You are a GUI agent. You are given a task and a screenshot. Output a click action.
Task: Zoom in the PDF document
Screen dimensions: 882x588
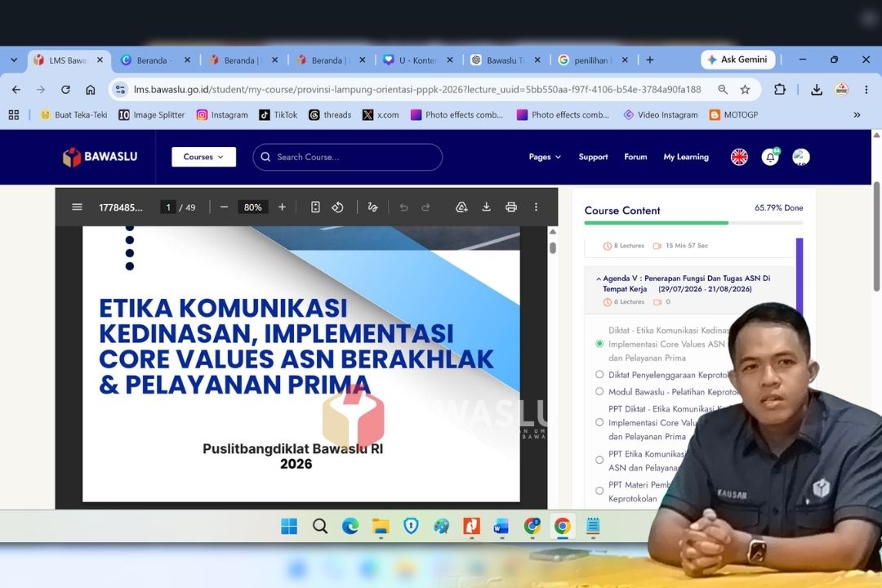[x=282, y=207]
